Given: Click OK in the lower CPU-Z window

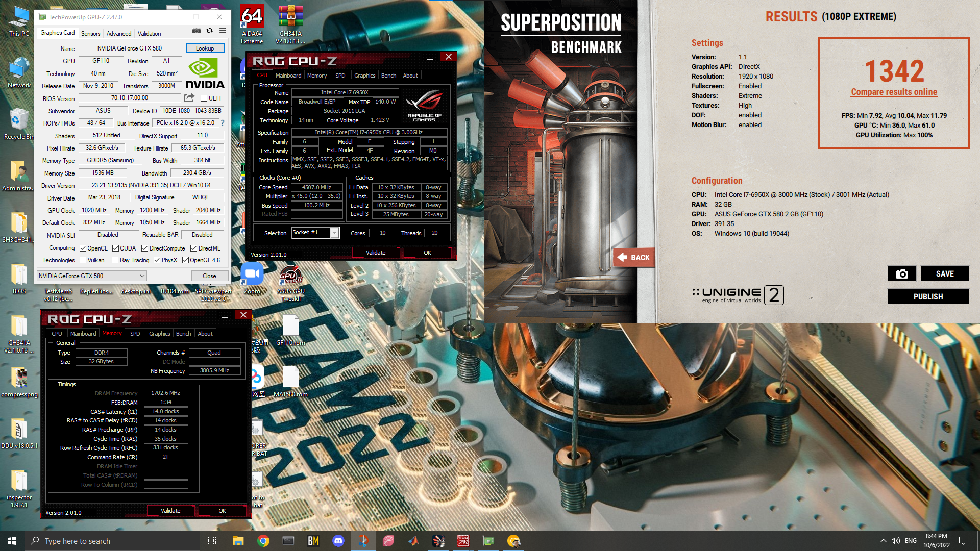Looking at the screenshot, I should pyautogui.click(x=222, y=511).
